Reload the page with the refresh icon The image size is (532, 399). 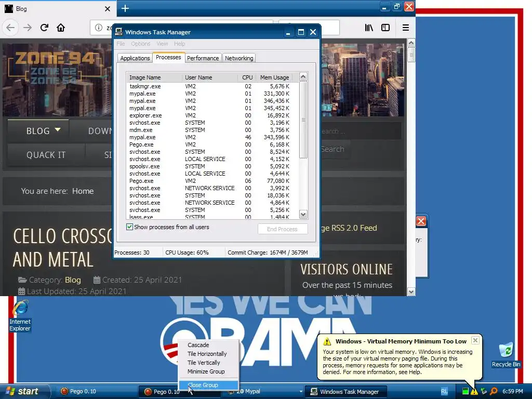click(44, 28)
